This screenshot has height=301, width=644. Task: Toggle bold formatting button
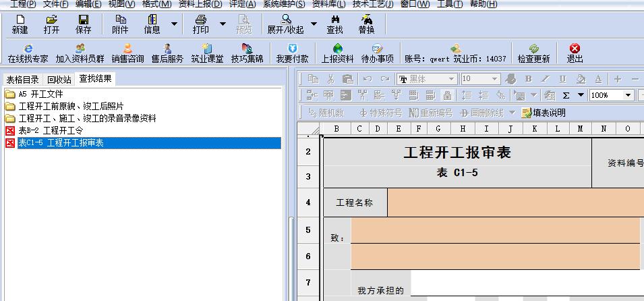(x=529, y=79)
